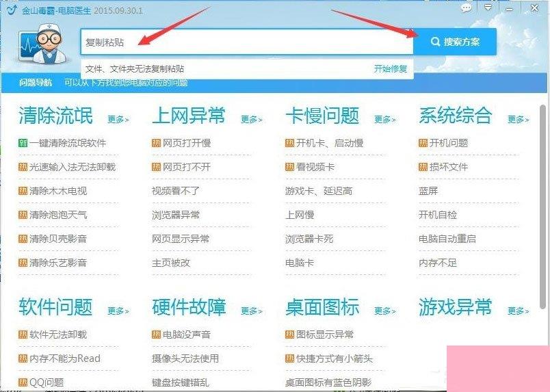Click the doctor mascot avatar icon
Viewport: 550px width, 392px height.
42,44
